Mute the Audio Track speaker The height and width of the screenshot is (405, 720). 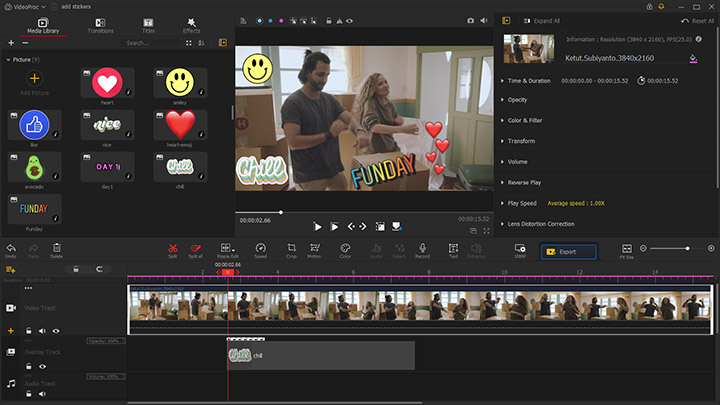pos(43,396)
